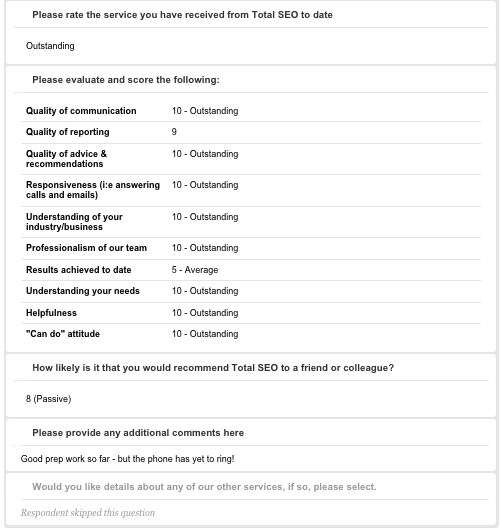Select the 'Quality of communication' row label
The height and width of the screenshot is (531, 501).
81,111
